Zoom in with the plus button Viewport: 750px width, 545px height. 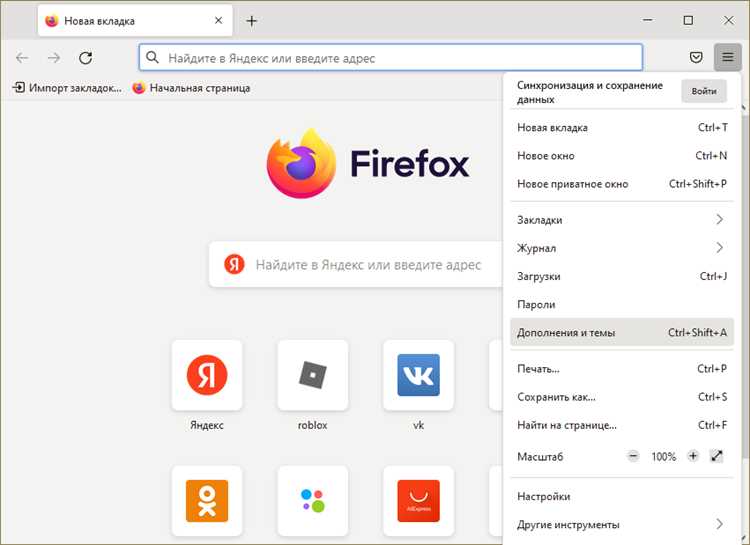coord(693,456)
